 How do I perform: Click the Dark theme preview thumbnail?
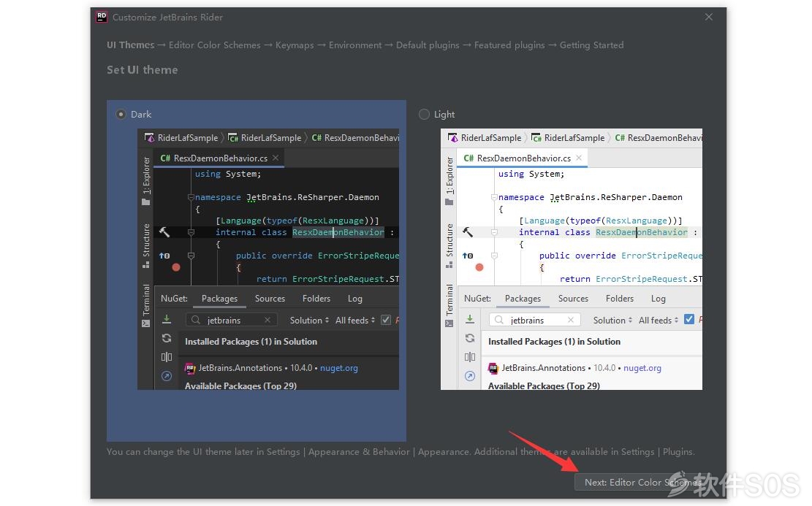(x=267, y=258)
